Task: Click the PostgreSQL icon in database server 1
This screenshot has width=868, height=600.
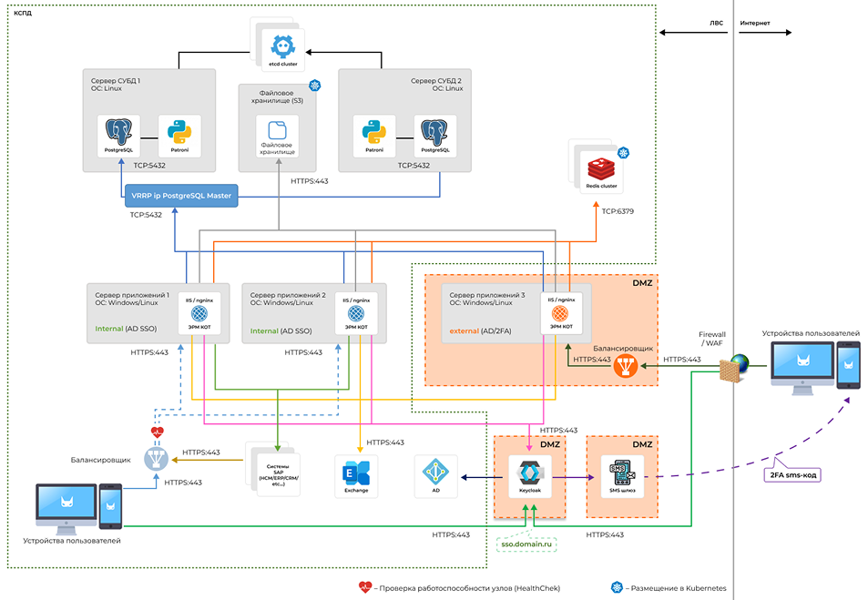Action: (x=118, y=132)
